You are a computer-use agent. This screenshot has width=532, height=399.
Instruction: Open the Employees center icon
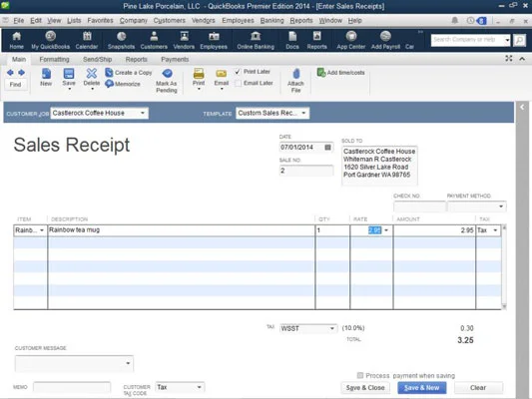pyautogui.click(x=214, y=40)
